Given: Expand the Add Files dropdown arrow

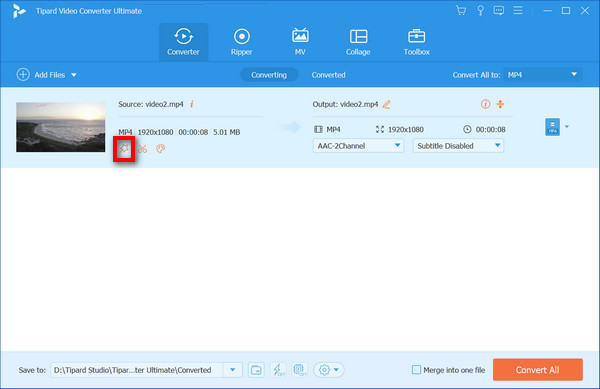Looking at the screenshot, I should [74, 75].
